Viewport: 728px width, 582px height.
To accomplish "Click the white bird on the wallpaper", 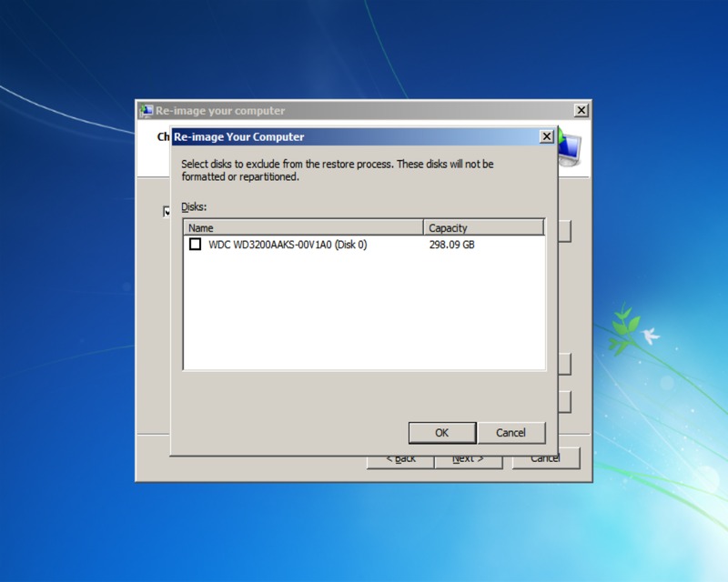I will click(x=650, y=336).
